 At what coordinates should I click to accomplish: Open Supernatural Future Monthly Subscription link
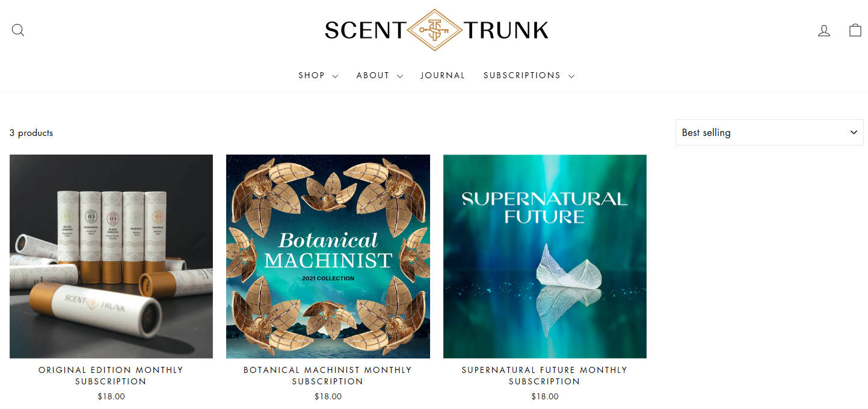click(544, 375)
